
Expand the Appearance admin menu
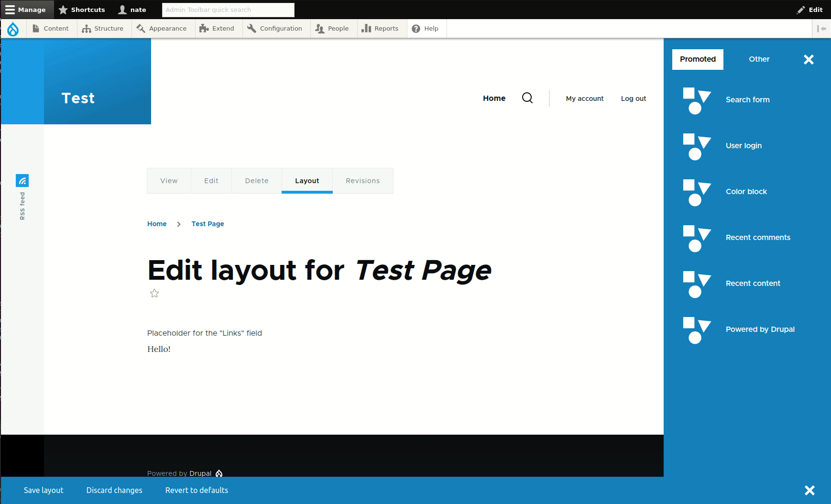[x=163, y=28]
